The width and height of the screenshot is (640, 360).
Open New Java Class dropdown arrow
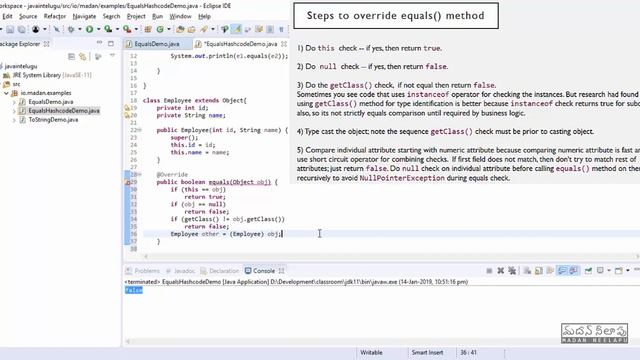(169, 29)
